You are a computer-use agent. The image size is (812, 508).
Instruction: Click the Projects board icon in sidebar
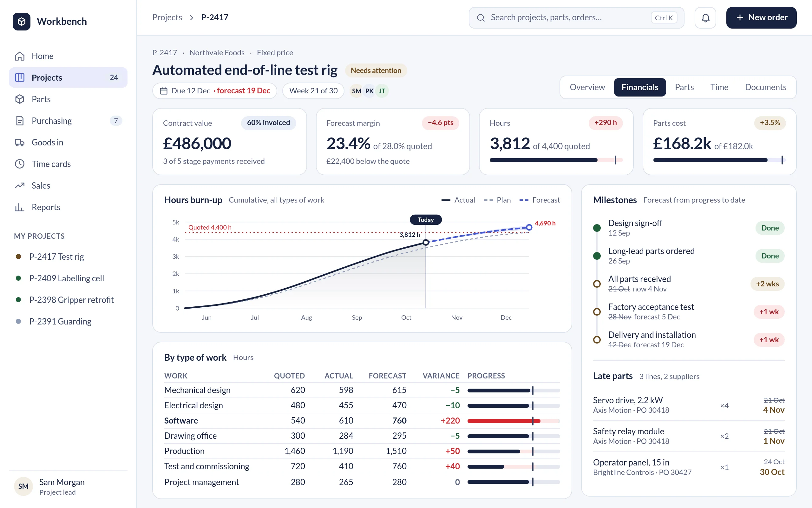[x=20, y=77]
